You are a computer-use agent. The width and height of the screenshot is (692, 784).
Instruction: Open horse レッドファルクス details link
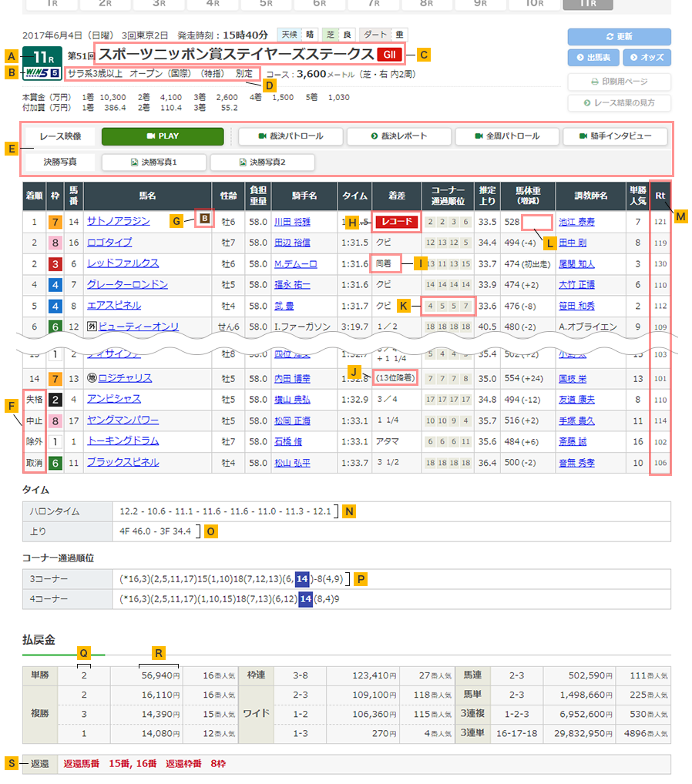click(x=123, y=263)
